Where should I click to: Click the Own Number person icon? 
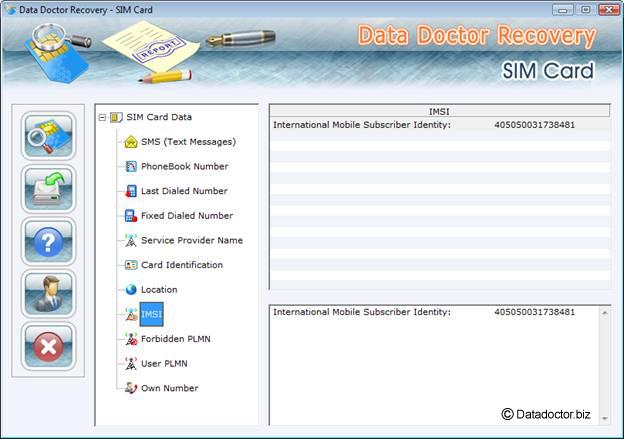(x=131, y=388)
